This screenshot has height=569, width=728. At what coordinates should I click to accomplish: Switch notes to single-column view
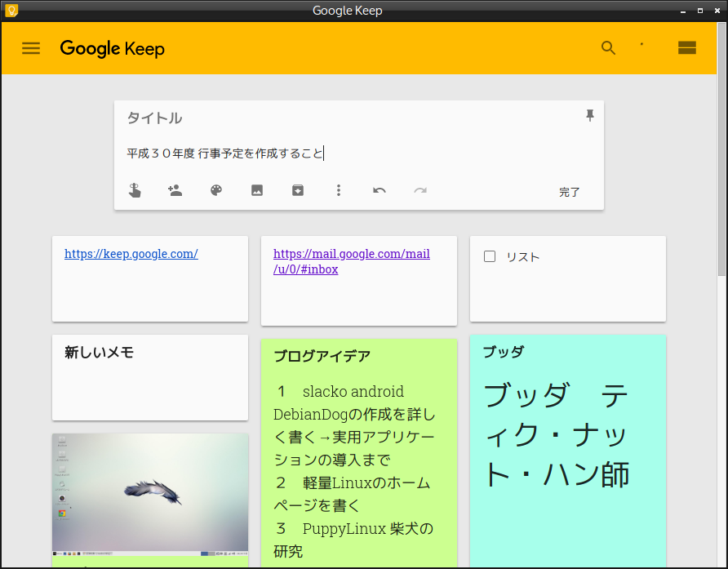[x=686, y=48]
